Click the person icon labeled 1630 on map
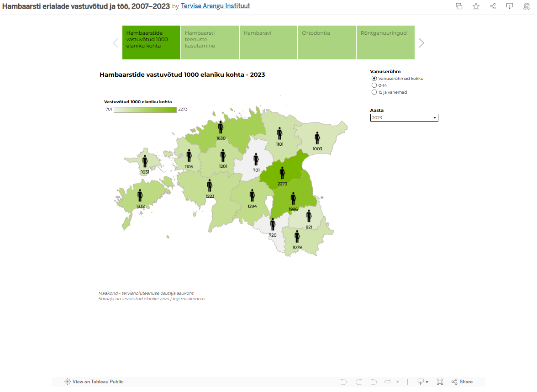This screenshot has height=392, width=537. (x=221, y=127)
